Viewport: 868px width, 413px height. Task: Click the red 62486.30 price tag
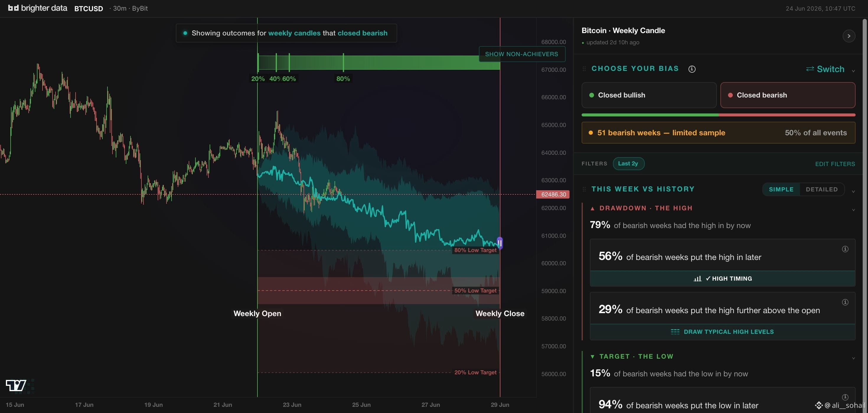coord(553,194)
